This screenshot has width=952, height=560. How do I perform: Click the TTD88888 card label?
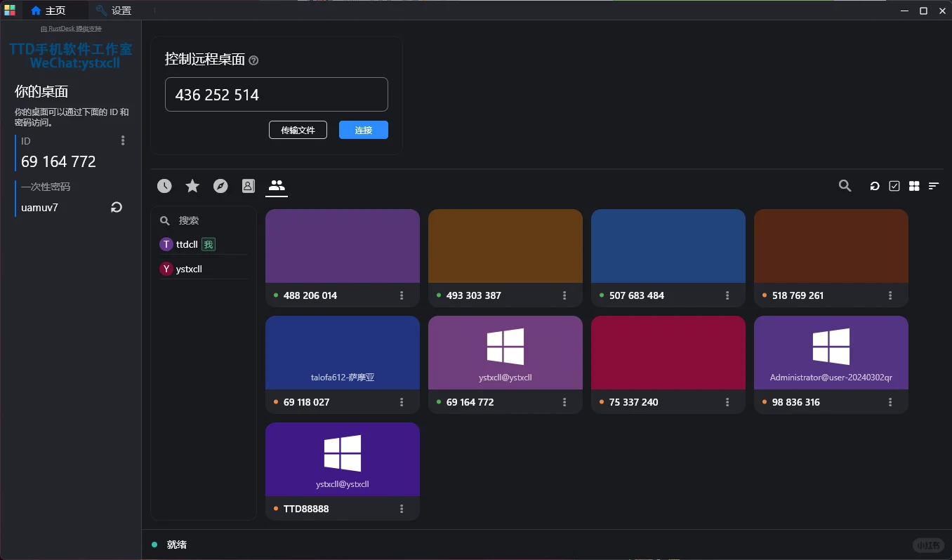coord(306,509)
